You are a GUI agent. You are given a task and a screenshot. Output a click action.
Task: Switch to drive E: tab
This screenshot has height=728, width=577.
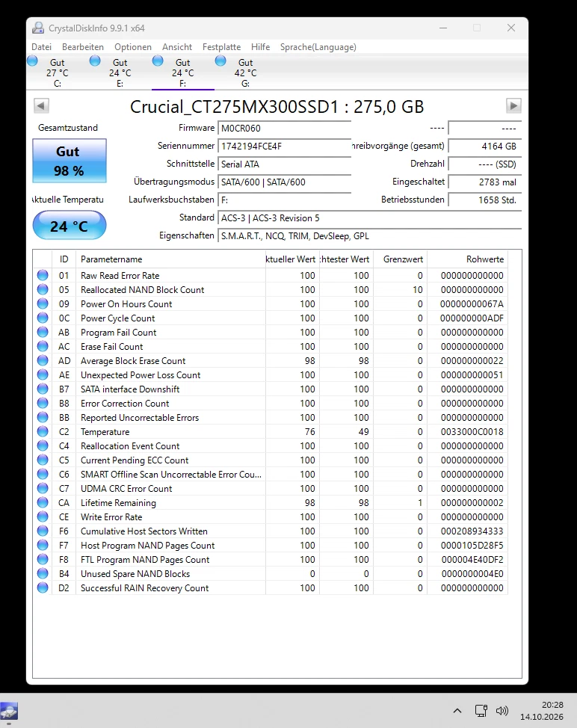coord(120,73)
